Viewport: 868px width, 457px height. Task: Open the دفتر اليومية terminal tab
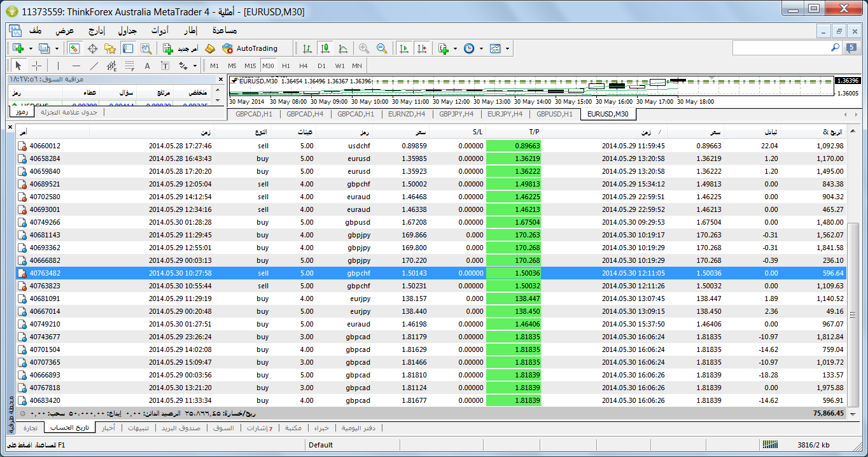click(x=359, y=428)
